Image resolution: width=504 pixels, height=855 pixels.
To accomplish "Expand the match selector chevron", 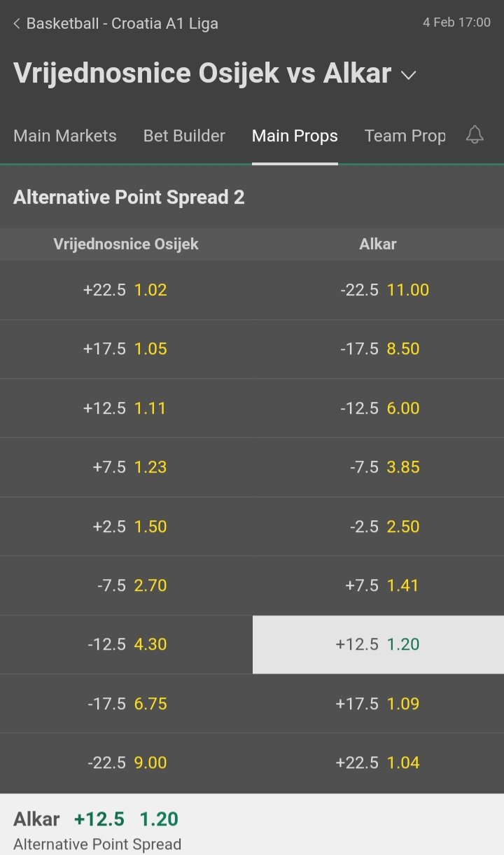I will point(409,75).
